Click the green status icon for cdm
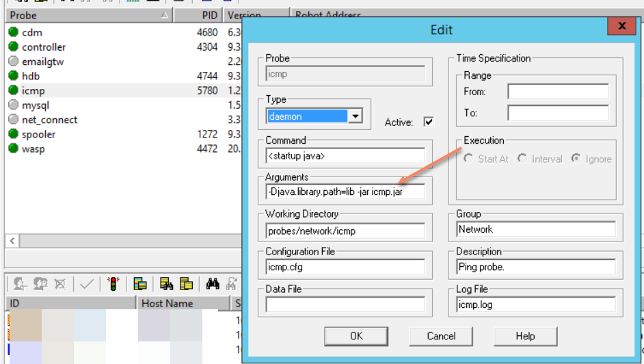 14,31
